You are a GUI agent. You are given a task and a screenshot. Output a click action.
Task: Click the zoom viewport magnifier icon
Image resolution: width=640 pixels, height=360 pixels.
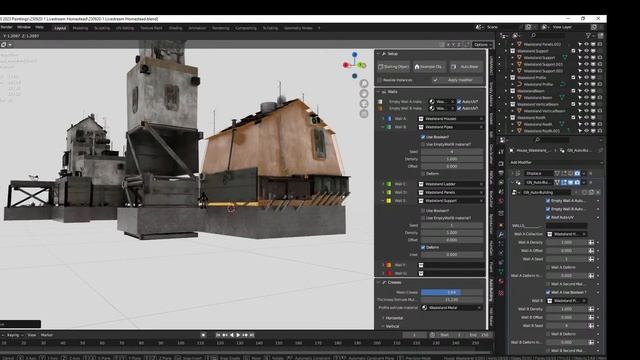[364, 84]
